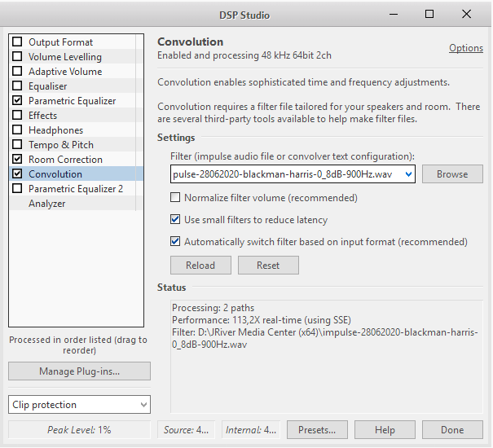Minimize the DSP Studio window
The height and width of the screenshot is (448, 493).
(394, 14)
